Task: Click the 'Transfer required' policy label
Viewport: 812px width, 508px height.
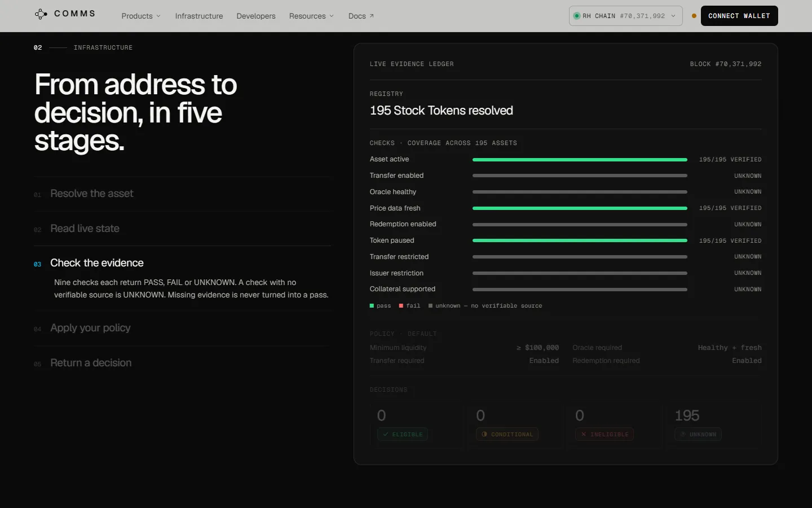Action: pyautogui.click(x=397, y=361)
